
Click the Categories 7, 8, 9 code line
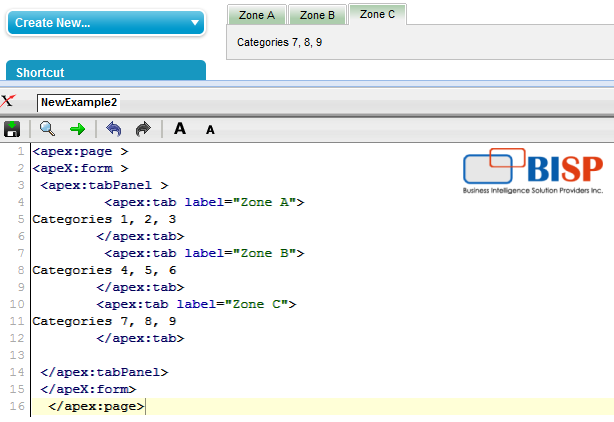104,321
